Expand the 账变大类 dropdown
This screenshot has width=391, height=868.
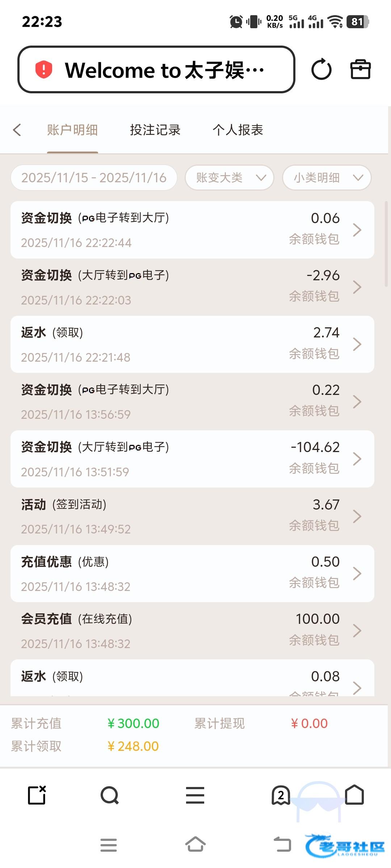[x=230, y=178]
